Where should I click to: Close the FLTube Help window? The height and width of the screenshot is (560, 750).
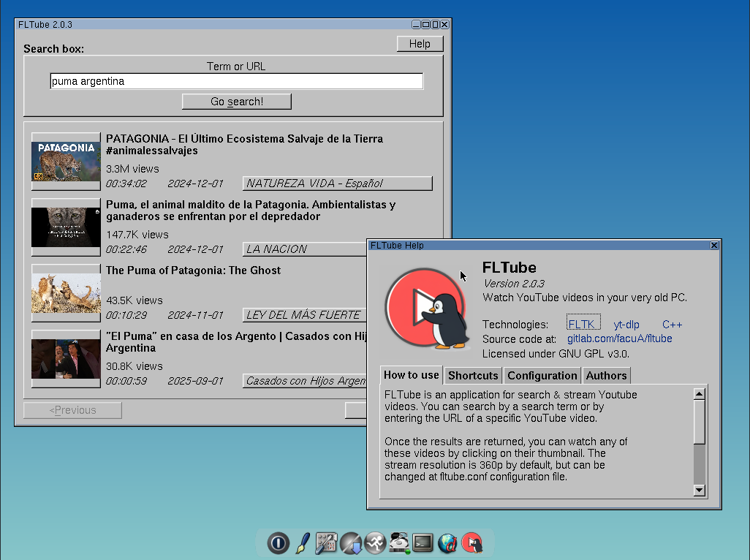pos(714,246)
